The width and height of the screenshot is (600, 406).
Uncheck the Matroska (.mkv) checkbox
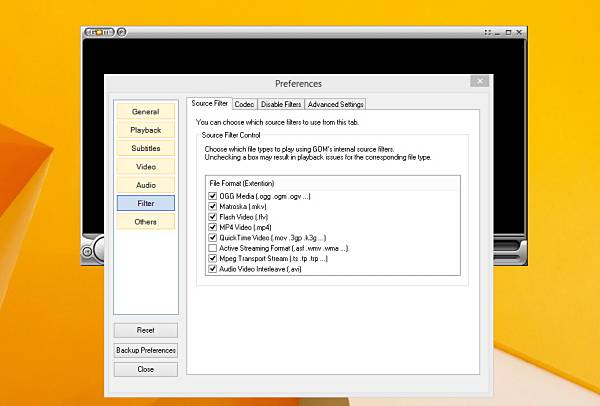pos(212,206)
